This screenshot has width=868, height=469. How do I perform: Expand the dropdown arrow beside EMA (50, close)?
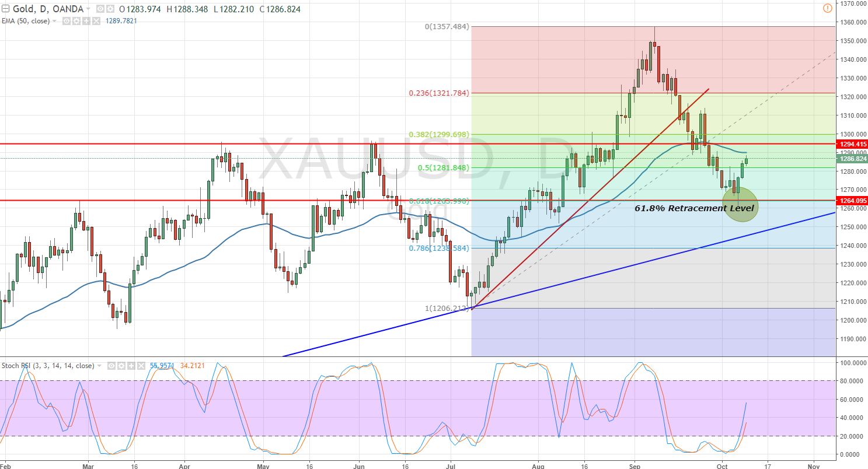tap(55, 21)
